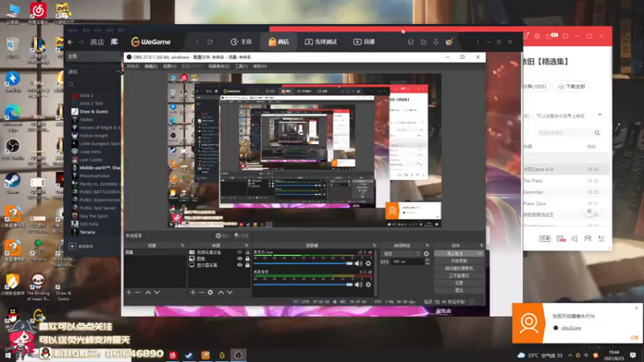Open OBS 设置 button in controls

[459, 283]
